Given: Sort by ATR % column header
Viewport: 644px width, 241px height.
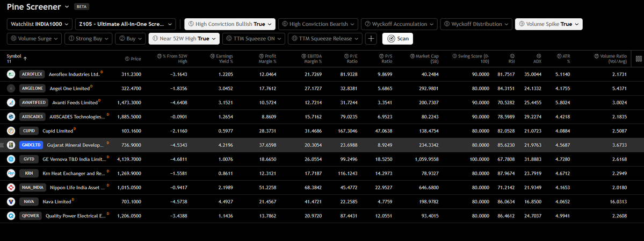Looking at the screenshot, I should tap(562, 59).
